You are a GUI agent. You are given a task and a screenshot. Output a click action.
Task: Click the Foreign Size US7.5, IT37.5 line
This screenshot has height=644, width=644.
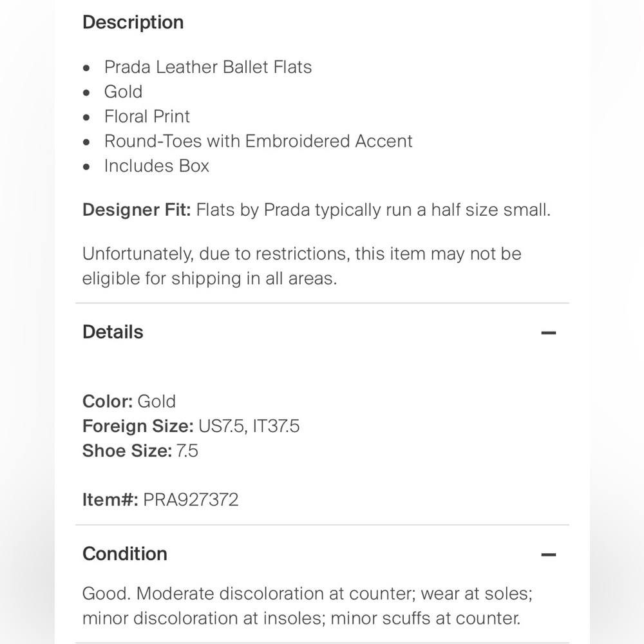(x=191, y=426)
